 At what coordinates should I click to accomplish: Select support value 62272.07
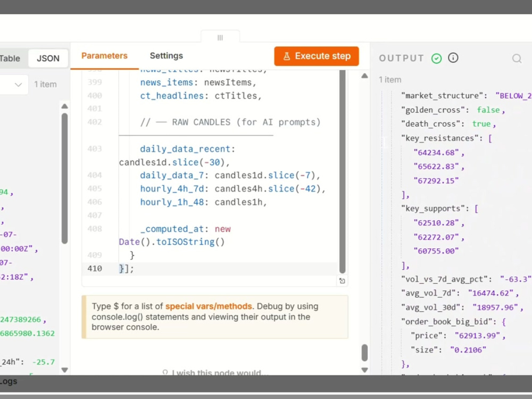(436, 237)
